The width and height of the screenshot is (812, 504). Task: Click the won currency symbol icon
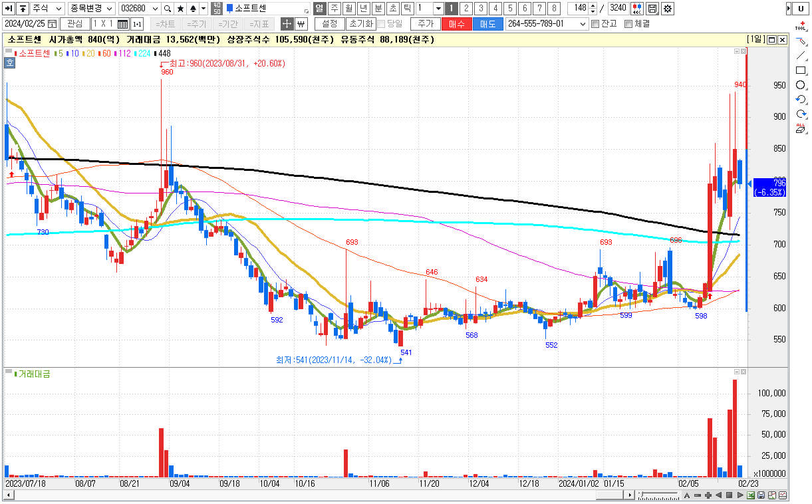coord(301,24)
